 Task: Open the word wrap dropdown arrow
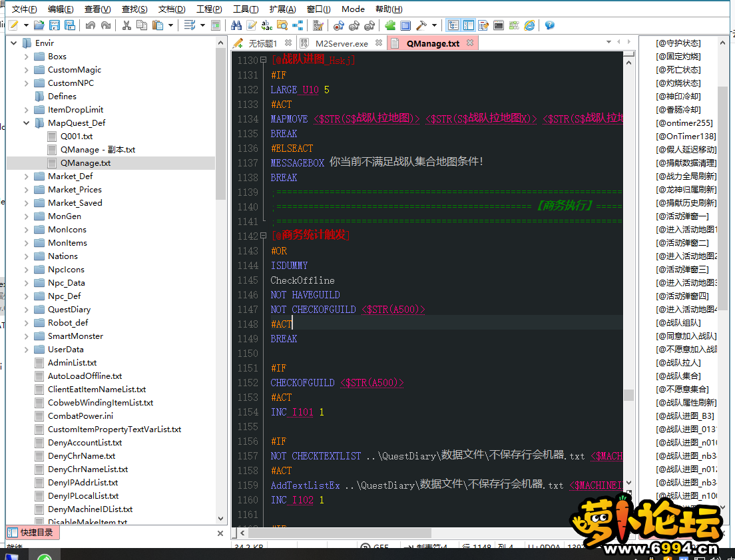click(202, 25)
